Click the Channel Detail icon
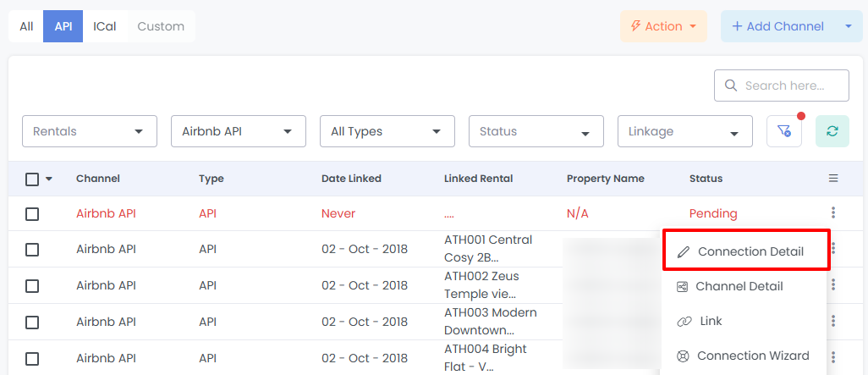Viewport: 868px width, 375px height. pyautogui.click(x=683, y=287)
